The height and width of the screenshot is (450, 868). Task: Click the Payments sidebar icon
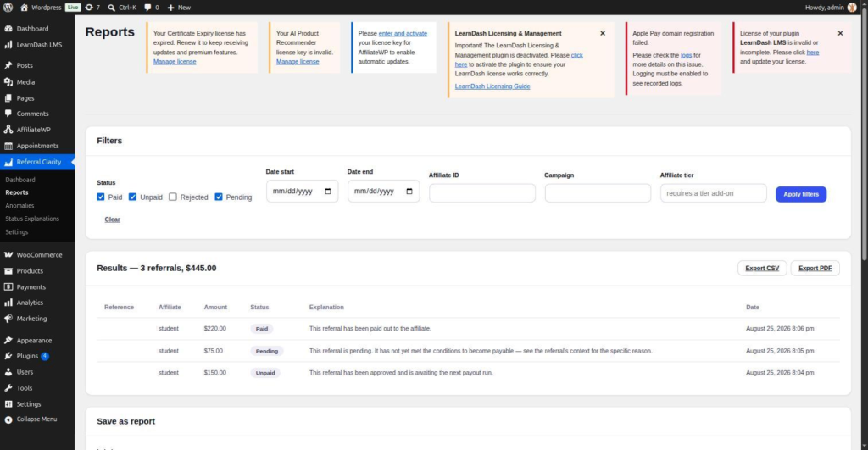coord(8,286)
